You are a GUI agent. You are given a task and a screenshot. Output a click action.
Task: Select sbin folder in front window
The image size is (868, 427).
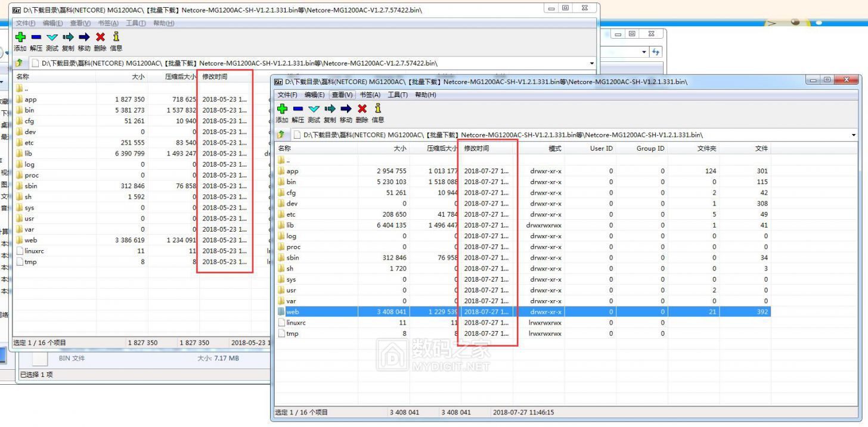(x=293, y=258)
